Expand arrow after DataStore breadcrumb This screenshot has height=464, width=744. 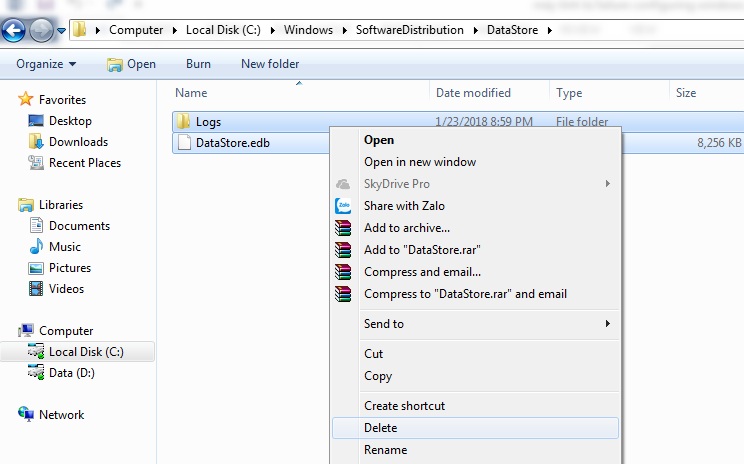pyautogui.click(x=549, y=30)
